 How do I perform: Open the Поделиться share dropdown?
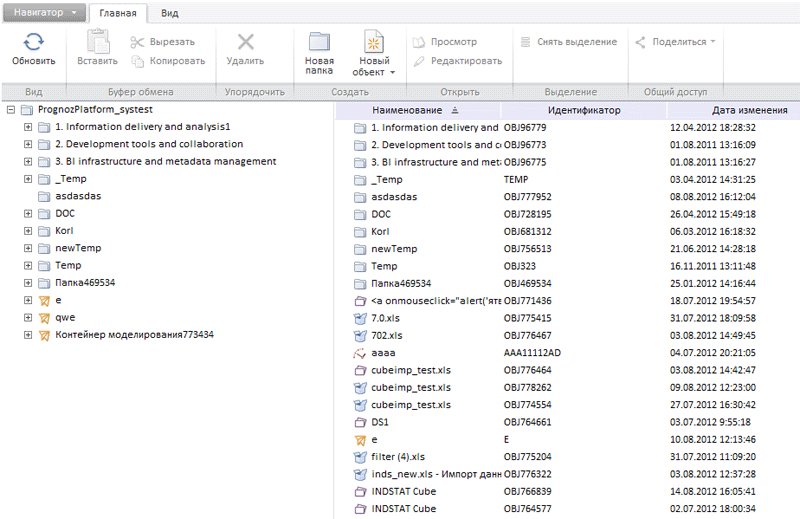pos(676,42)
